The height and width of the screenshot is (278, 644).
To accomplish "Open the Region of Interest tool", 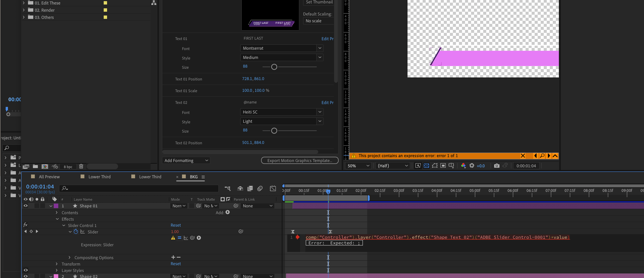I will pyautogui.click(x=443, y=165).
